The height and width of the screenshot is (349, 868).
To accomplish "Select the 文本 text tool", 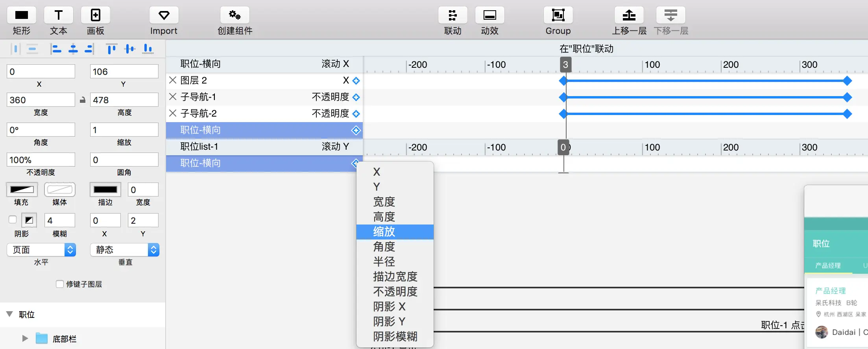I will coord(58,15).
